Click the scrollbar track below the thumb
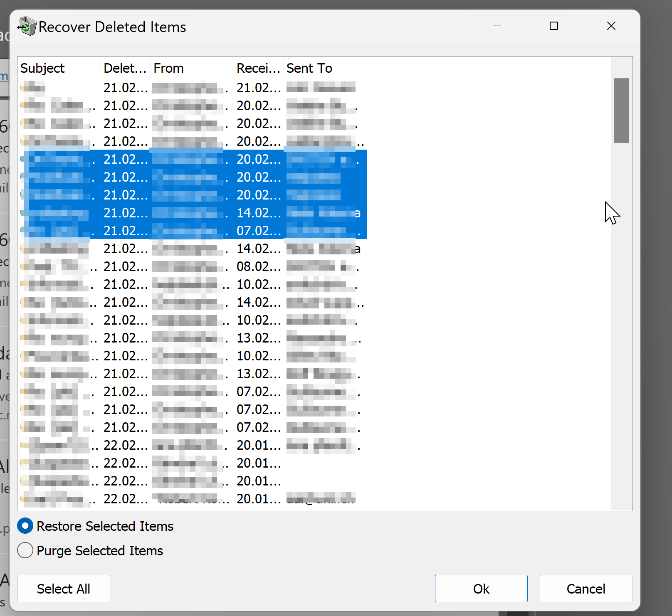 click(x=621, y=333)
